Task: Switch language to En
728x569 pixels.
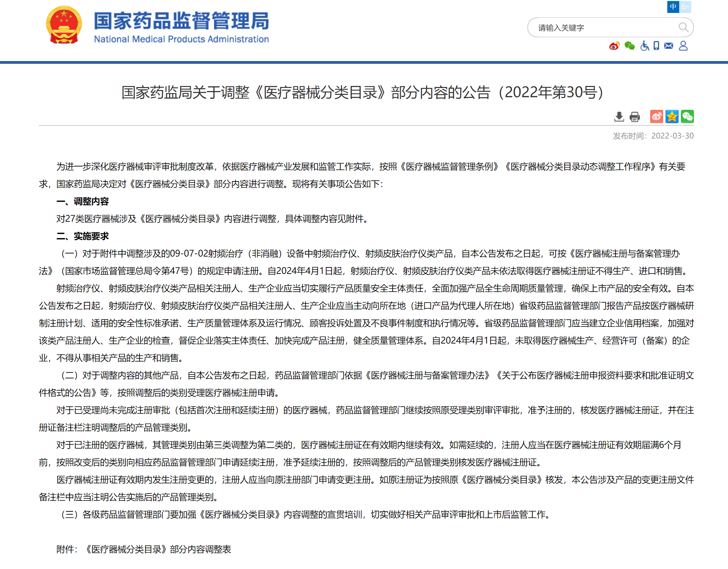Action: pos(685,7)
